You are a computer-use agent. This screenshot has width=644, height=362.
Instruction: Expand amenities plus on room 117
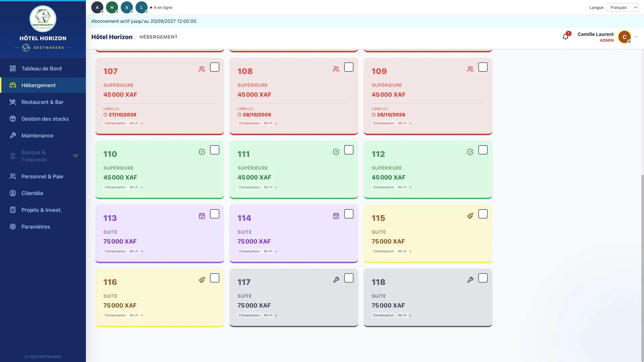tap(276, 315)
